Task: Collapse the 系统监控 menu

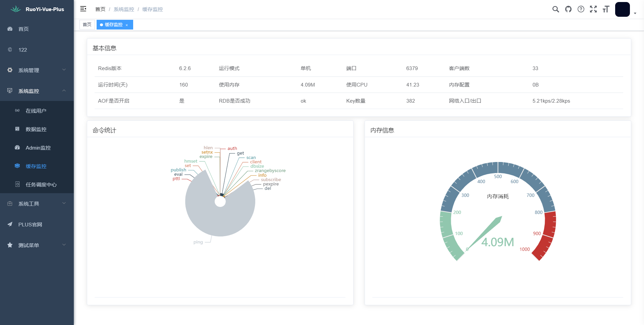Action: [37, 91]
